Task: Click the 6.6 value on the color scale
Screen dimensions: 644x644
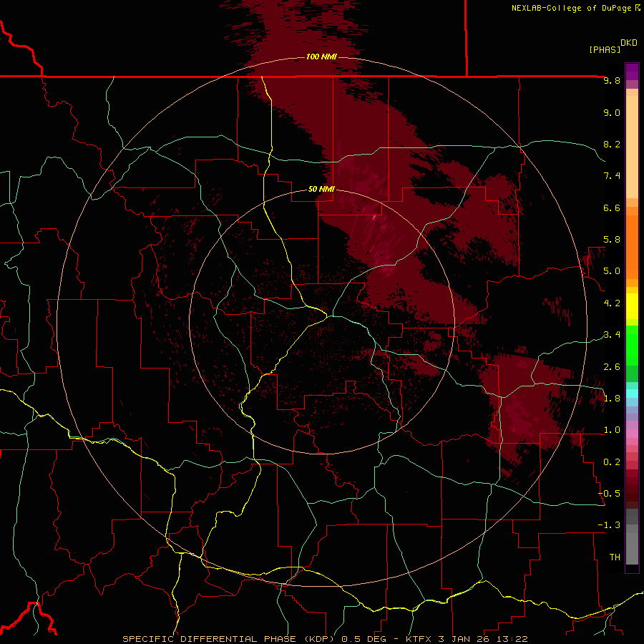Action: (612, 208)
